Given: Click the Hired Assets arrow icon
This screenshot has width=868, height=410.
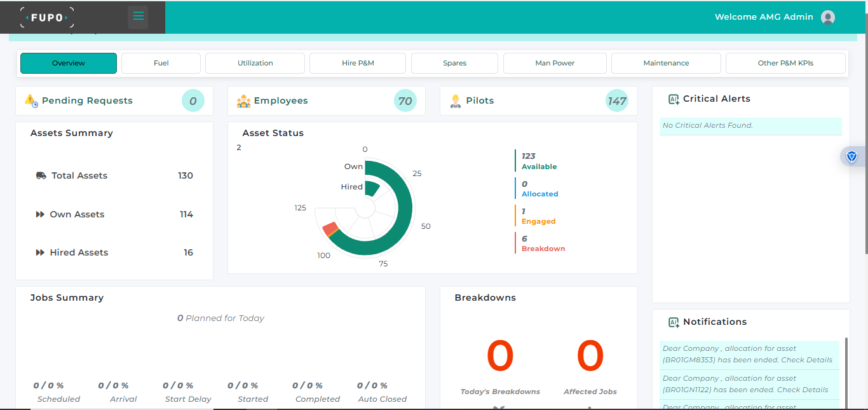Looking at the screenshot, I should coord(40,252).
